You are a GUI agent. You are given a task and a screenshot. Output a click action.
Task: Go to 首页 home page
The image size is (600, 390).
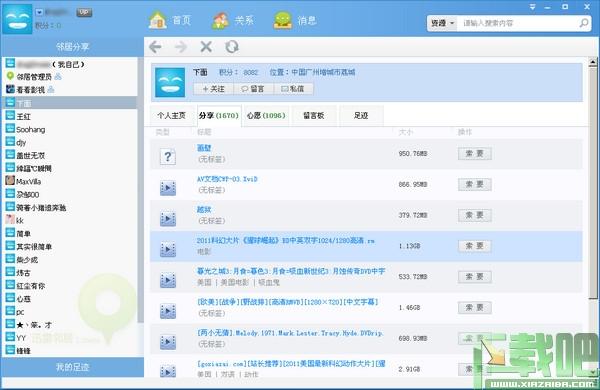[x=170, y=20]
